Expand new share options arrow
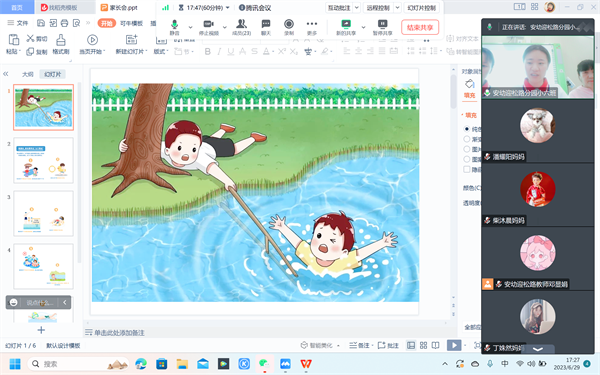This screenshot has width=600, height=375. click(x=364, y=27)
